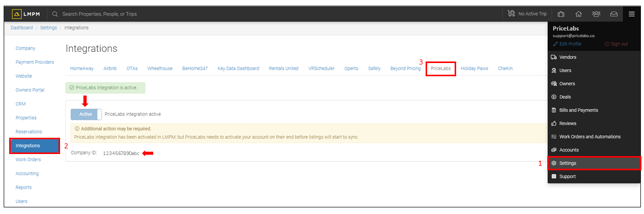Open the No Active Trip indicator
The image size is (644, 214).
527,14
